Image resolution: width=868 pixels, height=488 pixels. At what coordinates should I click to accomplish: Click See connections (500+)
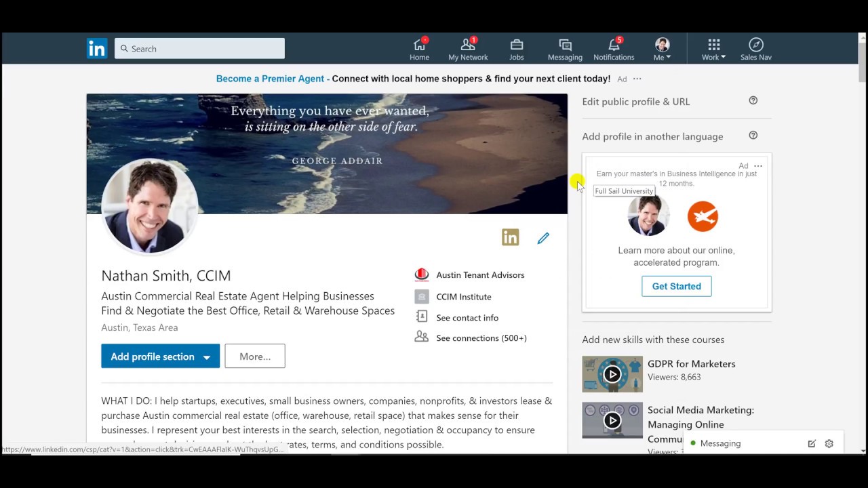481,338
